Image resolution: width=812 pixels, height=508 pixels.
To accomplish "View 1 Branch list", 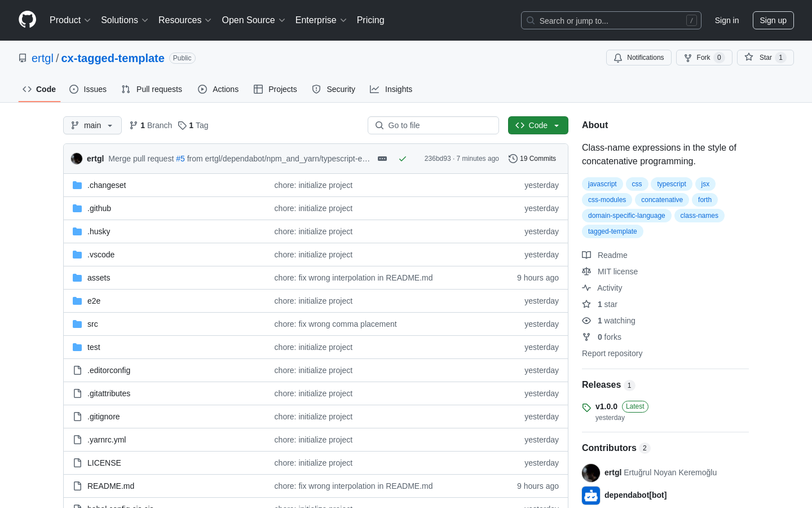I will click(151, 125).
